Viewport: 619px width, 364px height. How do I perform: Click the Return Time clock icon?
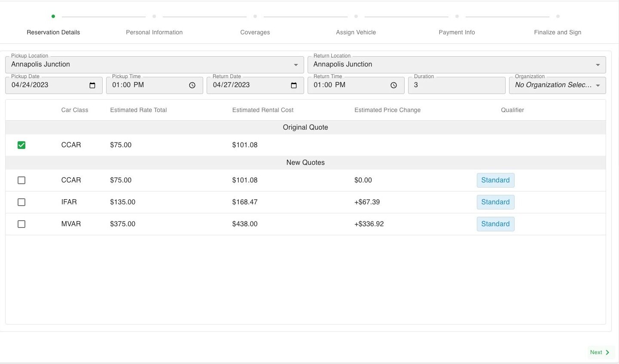tap(393, 85)
